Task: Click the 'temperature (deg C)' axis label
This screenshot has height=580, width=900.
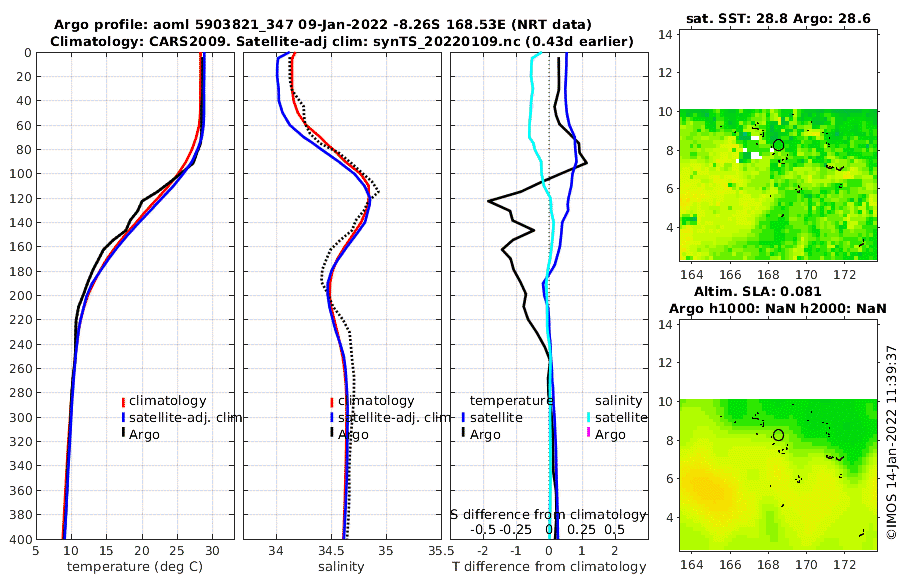Action: coord(135,567)
